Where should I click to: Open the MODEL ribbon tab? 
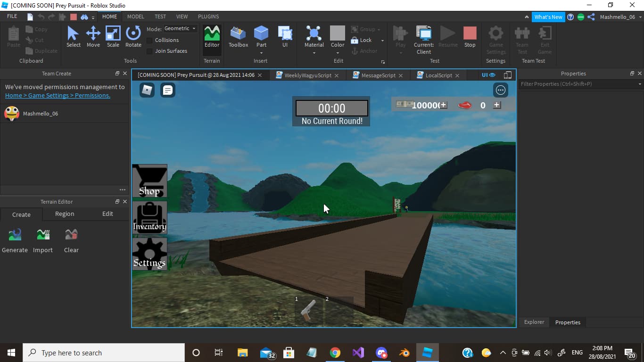pyautogui.click(x=135, y=16)
